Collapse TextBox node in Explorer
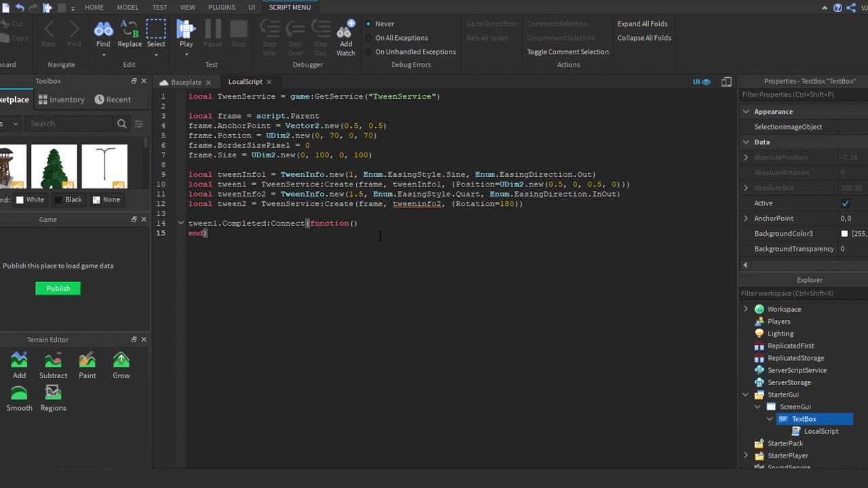Screen dimensions: 868x488 pyautogui.click(x=770, y=419)
